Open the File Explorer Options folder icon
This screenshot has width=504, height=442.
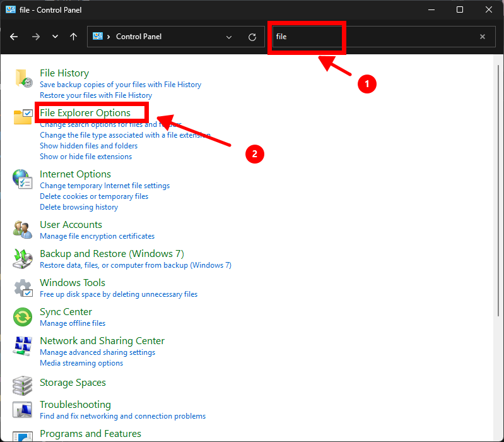[23, 117]
